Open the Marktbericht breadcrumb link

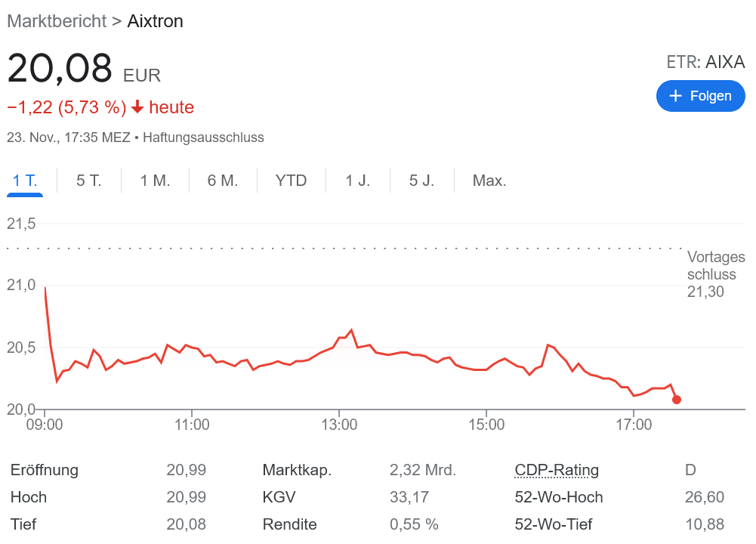[x=56, y=21]
